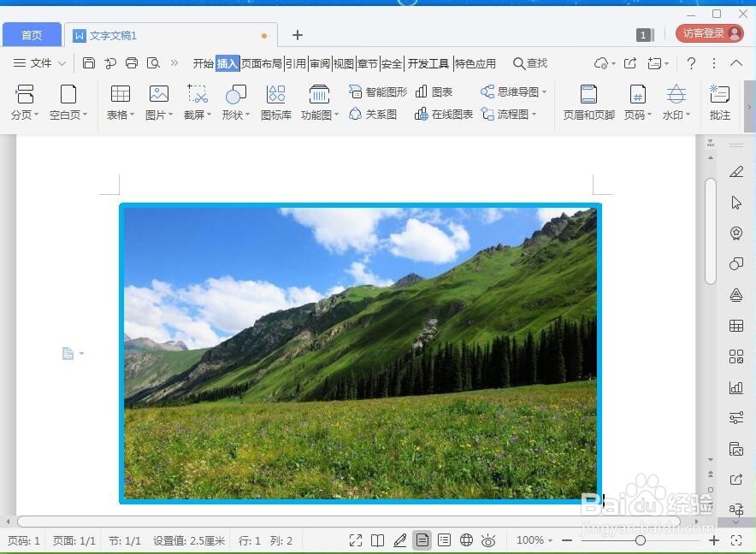The image size is (756, 554).
Task: Open the 开始 ribbon tab
Action: pos(203,63)
